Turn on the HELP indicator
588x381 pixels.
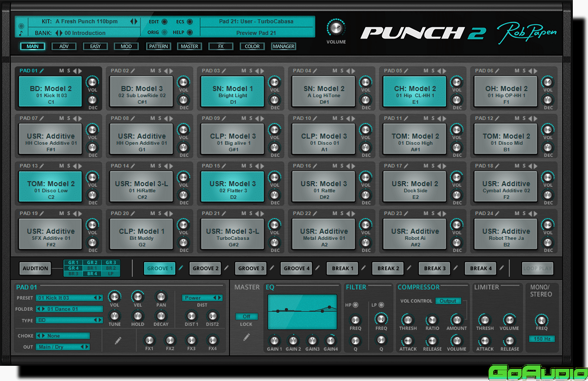[190, 32]
